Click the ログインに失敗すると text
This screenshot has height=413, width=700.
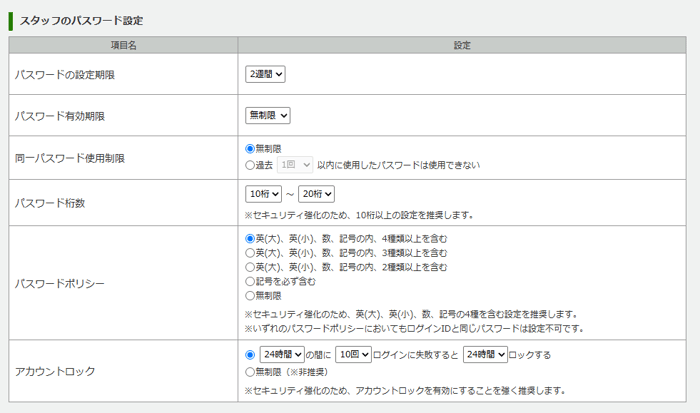coord(416,355)
